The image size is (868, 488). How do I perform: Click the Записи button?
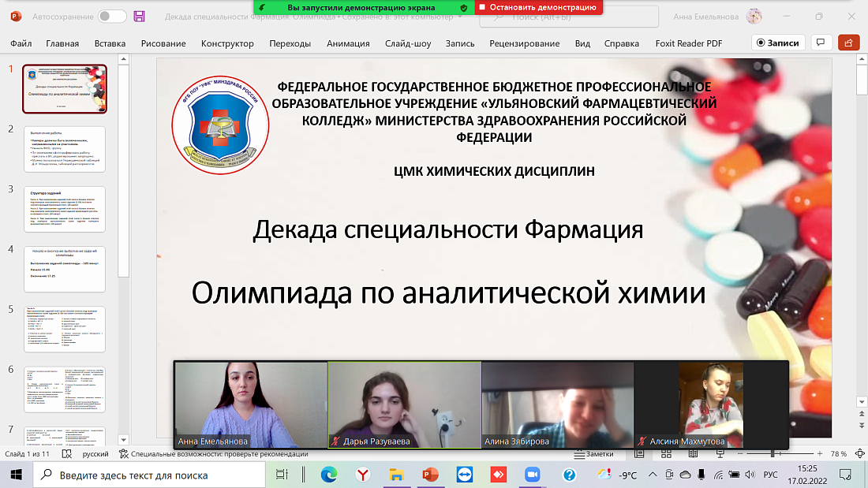coord(779,43)
